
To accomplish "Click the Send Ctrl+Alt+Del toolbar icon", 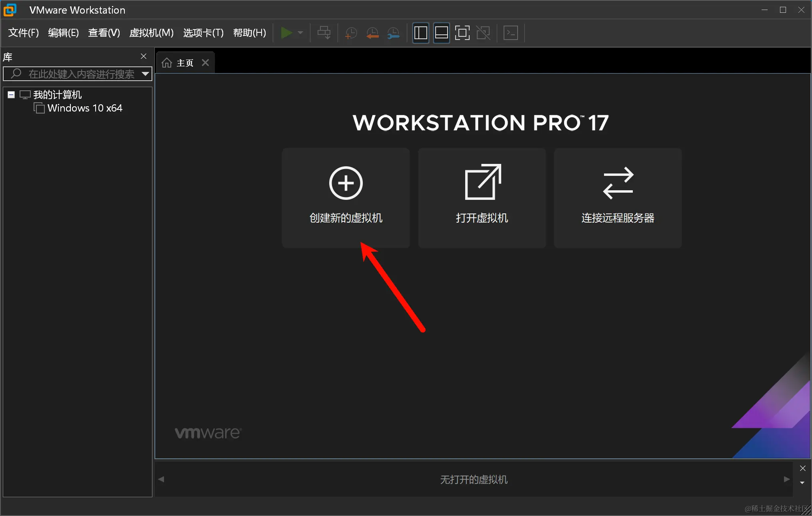I will tap(324, 33).
